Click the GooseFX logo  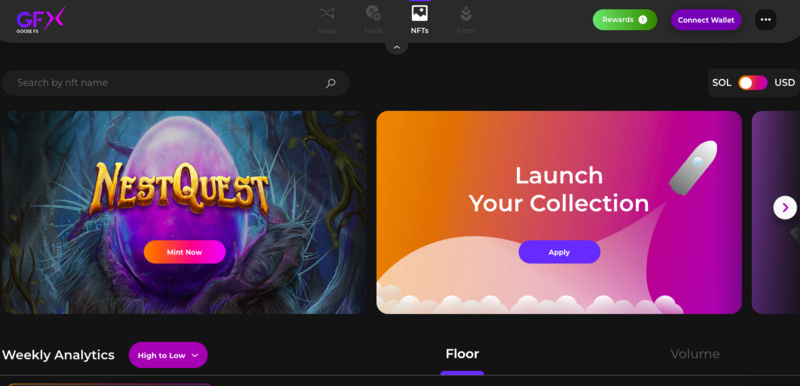pos(40,19)
